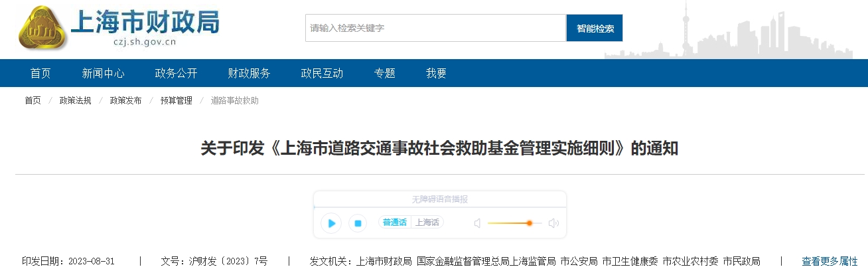Select 普通话 voice option

[394, 223]
